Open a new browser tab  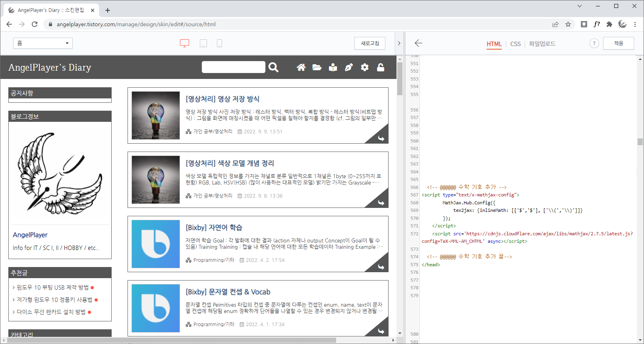(108, 10)
